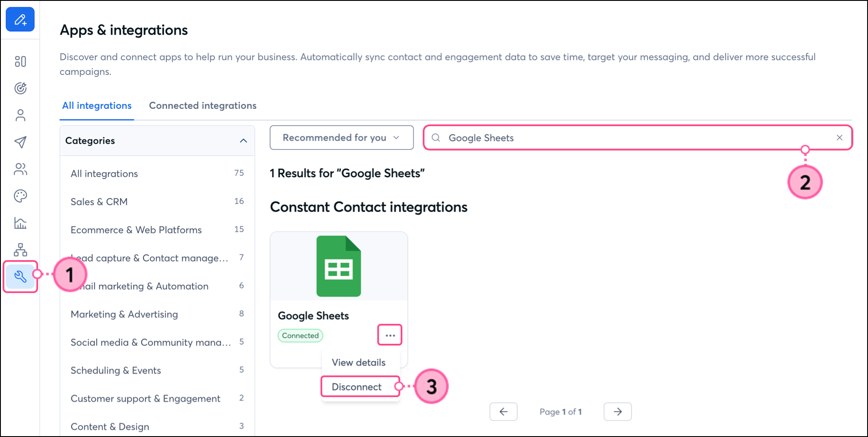Click the Google Sheets logo thumbnail

[339, 266]
